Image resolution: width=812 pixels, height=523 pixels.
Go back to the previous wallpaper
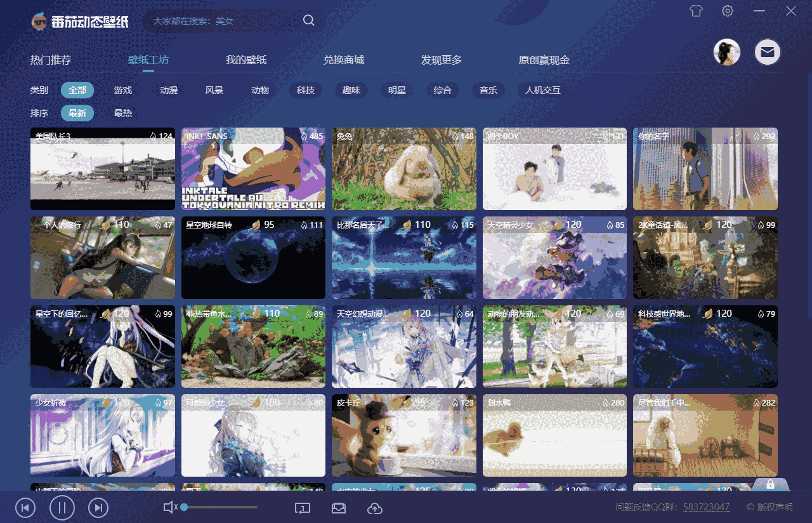(25, 508)
